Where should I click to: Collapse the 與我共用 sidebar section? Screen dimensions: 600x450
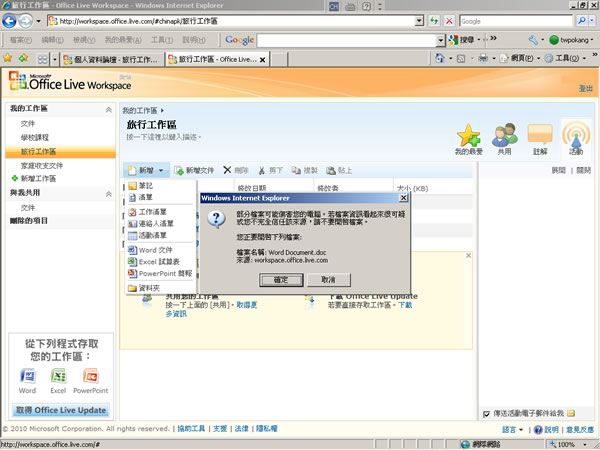(x=109, y=194)
